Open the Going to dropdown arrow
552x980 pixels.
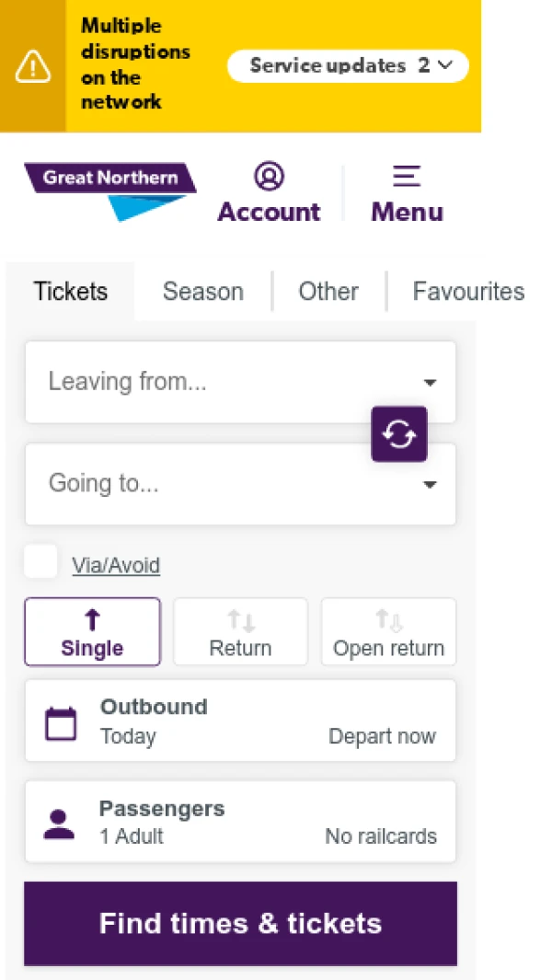click(430, 484)
